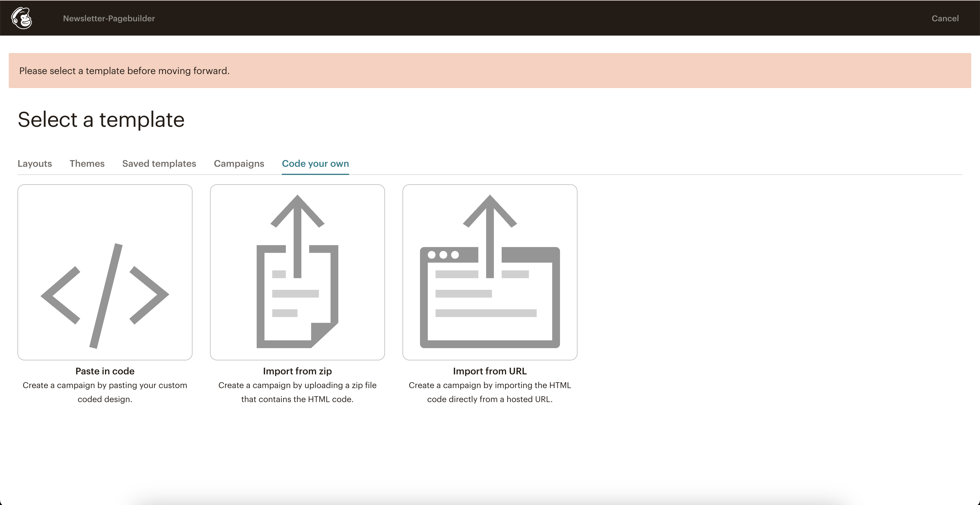This screenshot has width=980, height=505.
Task: Select the Code your own tab
Action: 315,164
